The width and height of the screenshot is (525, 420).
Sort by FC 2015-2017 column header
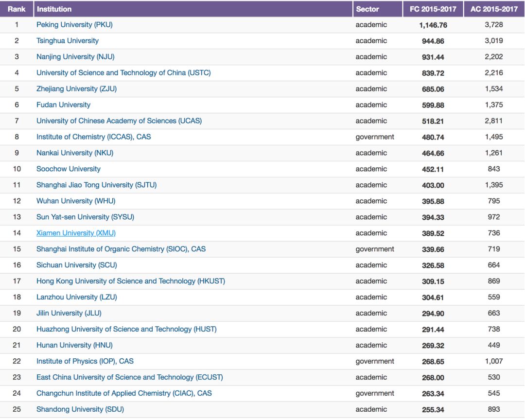click(433, 9)
